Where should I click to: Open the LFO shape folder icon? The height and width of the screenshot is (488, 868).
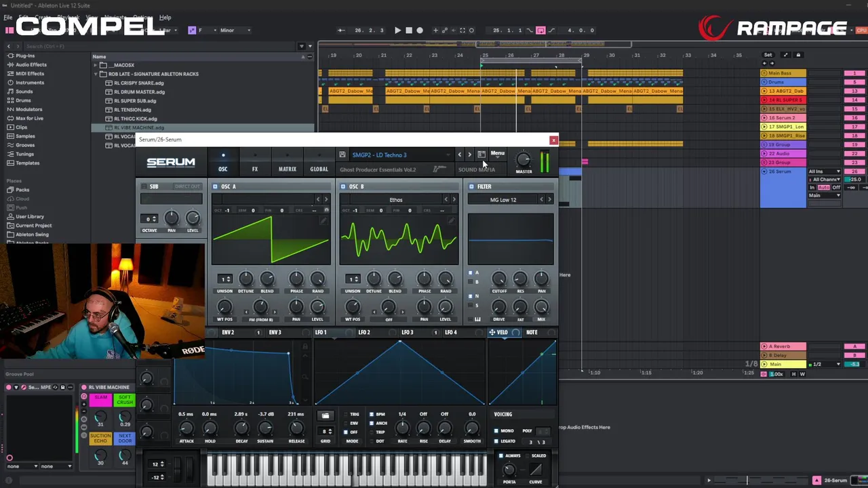pyautogui.click(x=325, y=415)
